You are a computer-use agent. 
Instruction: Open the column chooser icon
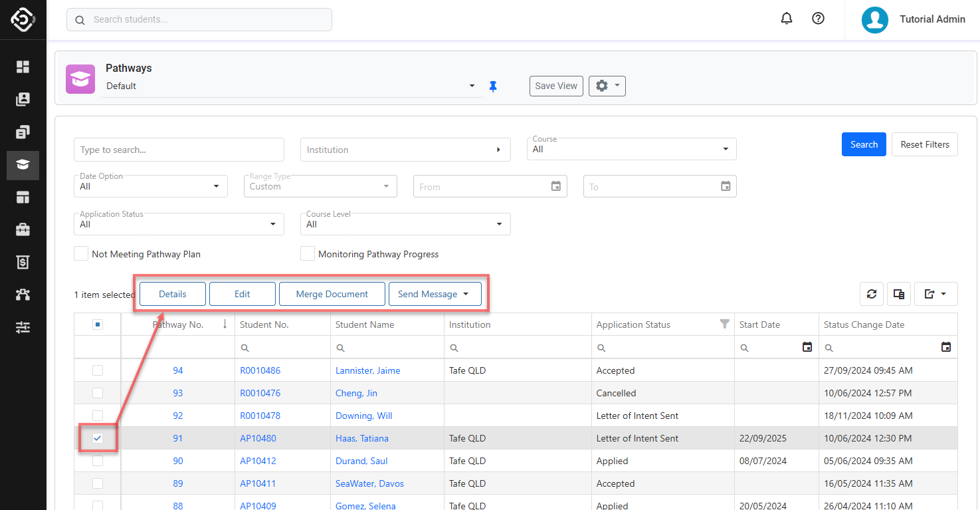[x=899, y=294]
